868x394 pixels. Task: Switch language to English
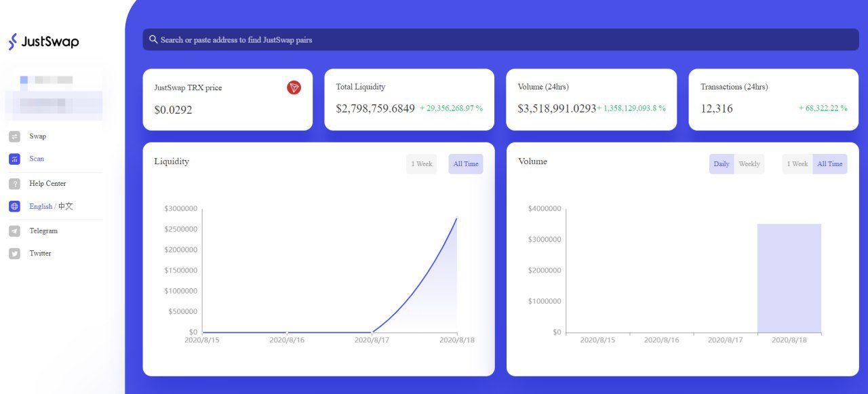(x=41, y=206)
